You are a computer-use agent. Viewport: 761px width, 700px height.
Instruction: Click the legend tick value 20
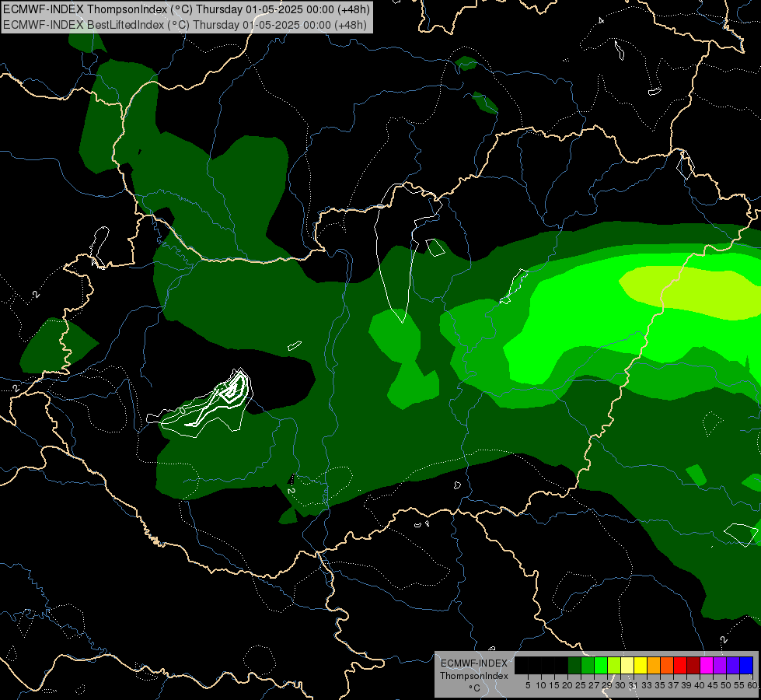(x=567, y=685)
